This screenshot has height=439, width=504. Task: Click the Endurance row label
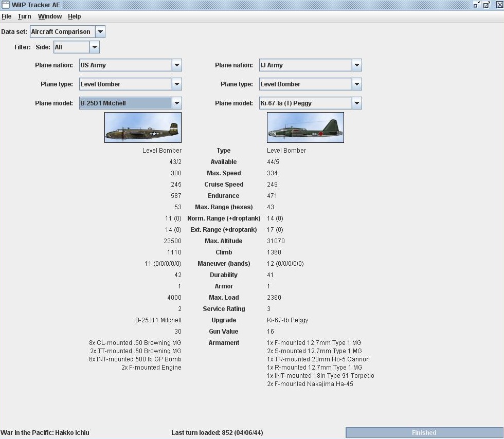(224, 196)
